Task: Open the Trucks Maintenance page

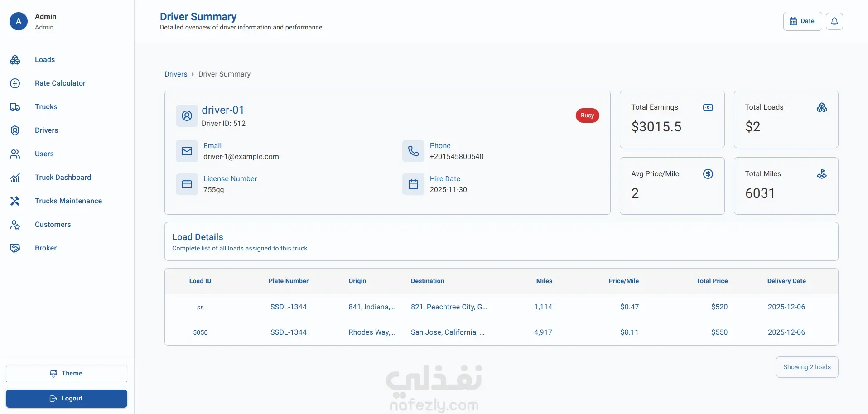Action: (x=68, y=201)
